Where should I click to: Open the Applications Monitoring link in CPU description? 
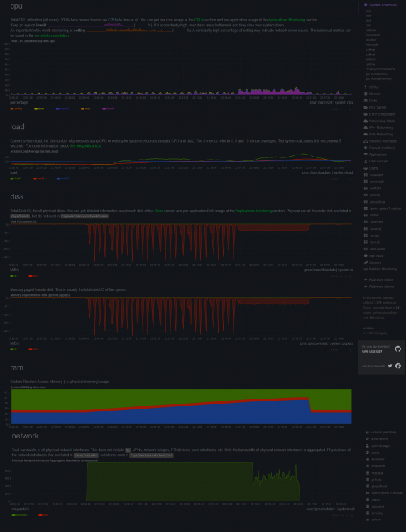(287, 21)
